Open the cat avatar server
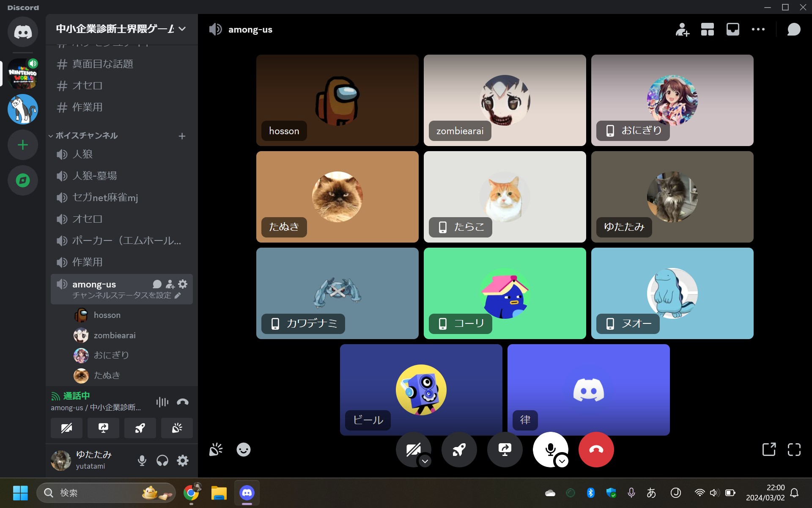 23,109
